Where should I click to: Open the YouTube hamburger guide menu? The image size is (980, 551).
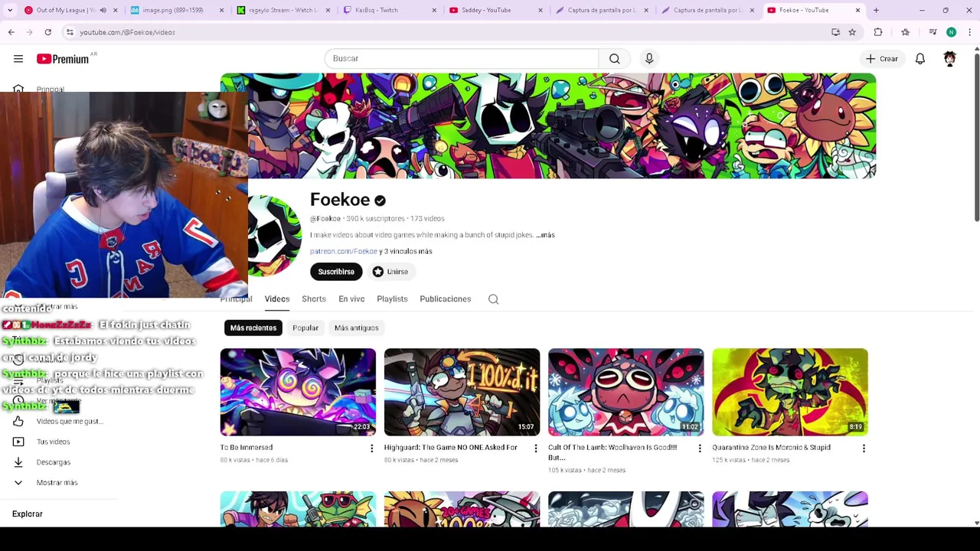(18, 59)
